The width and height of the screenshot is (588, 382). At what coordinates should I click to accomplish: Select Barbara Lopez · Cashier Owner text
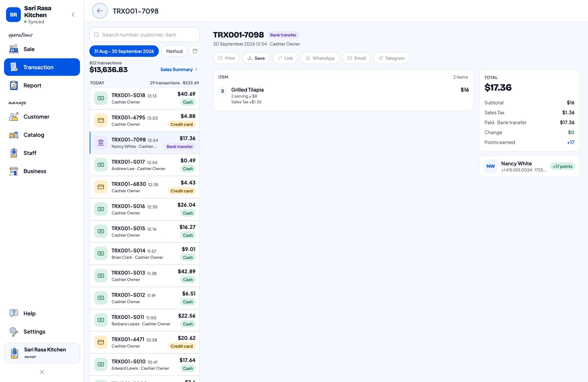point(141,324)
